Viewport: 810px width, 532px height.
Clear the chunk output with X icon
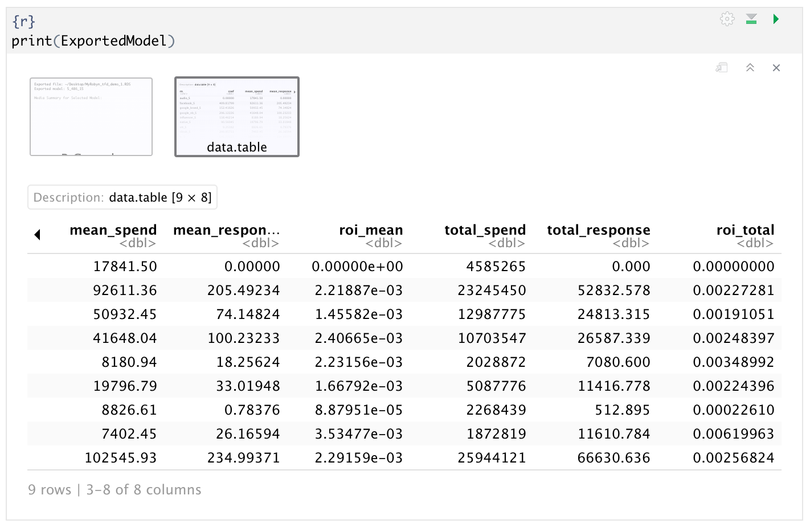tap(776, 68)
